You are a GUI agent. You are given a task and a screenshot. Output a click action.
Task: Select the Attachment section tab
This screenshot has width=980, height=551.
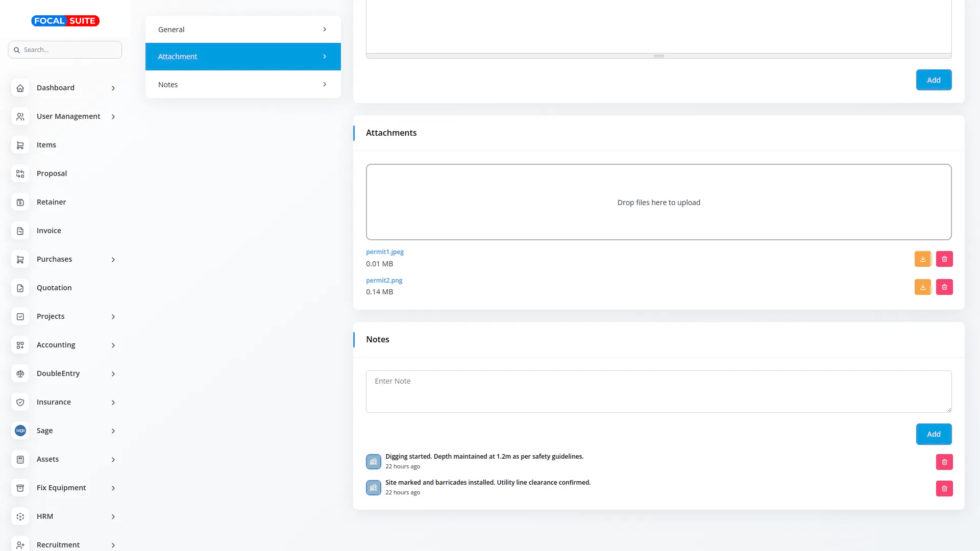[243, 57]
